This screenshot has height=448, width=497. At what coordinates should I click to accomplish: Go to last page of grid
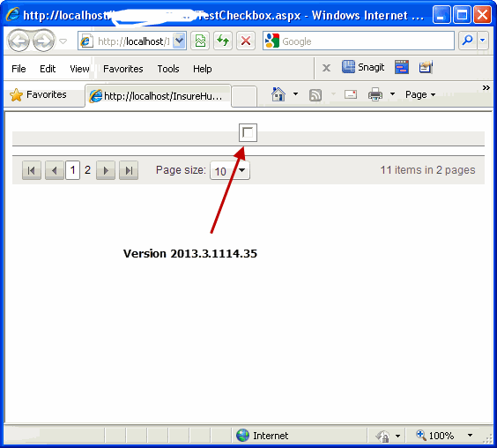tap(129, 170)
